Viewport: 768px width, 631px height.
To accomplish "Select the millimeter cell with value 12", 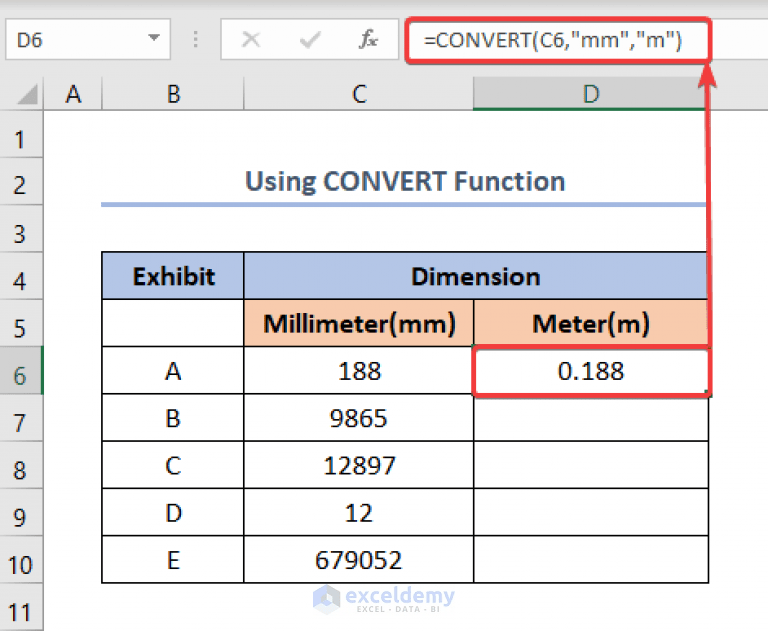I will [x=359, y=512].
